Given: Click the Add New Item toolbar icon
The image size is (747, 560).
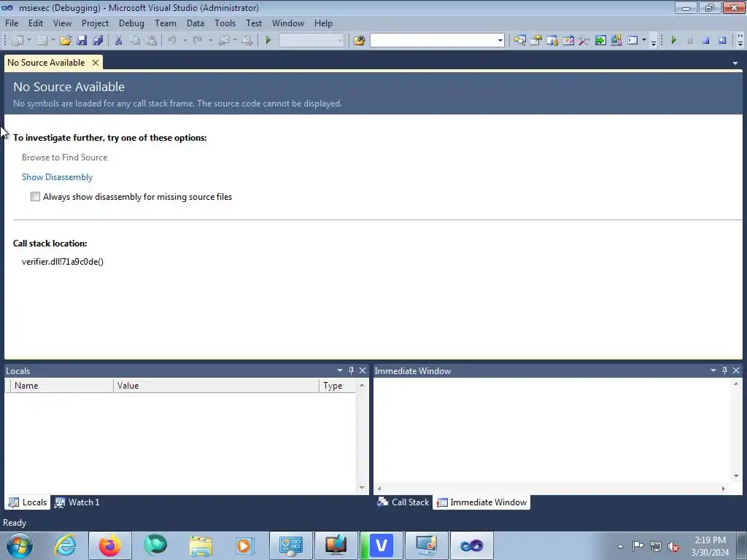Looking at the screenshot, I should pyautogui.click(x=42, y=41).
